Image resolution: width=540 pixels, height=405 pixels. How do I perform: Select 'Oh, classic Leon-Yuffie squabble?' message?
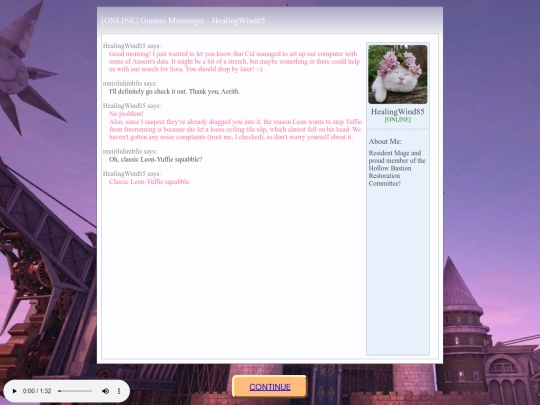point(155,159)
